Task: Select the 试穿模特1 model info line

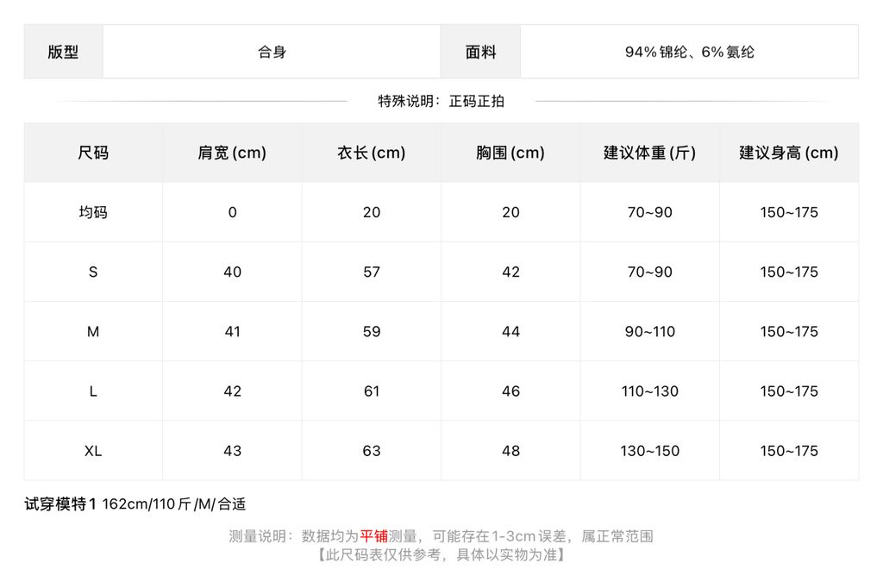Action: point(135,504)
